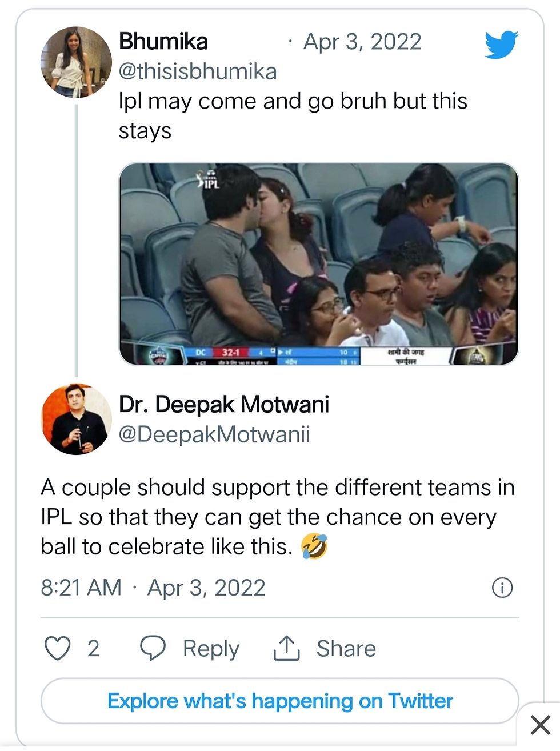Like the tweet with the heart icon
This screenshot has width=560, height=751.
(58, 648)
